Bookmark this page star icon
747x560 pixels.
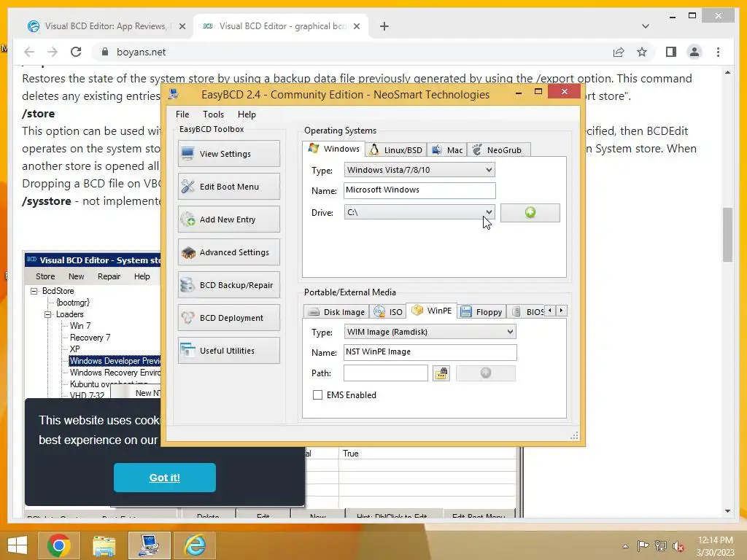pos(642,52)
